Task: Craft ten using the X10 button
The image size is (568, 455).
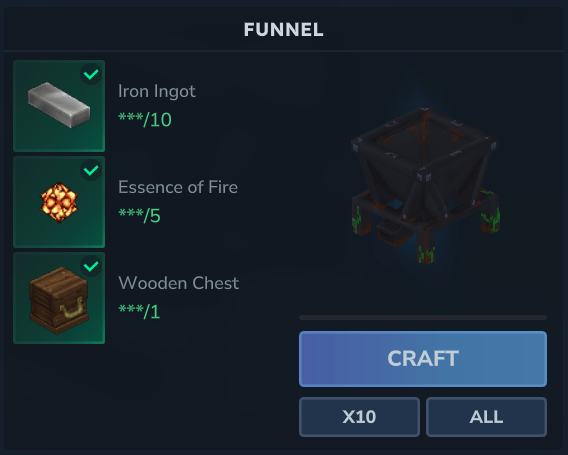Action: coord(359,417)
